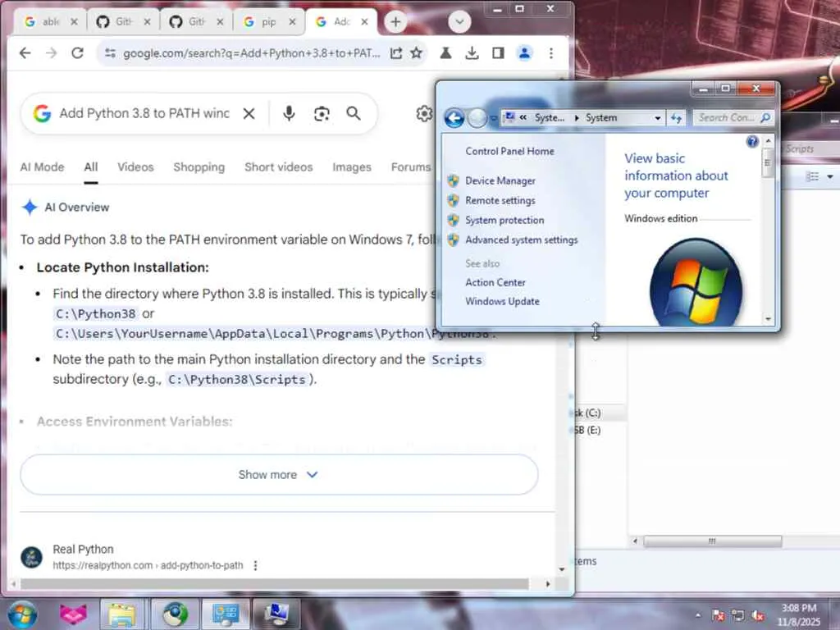Viewport: 840px width, 630px height.
Task: Open the tab search dropdown arrow
Action: click(459, 22)
